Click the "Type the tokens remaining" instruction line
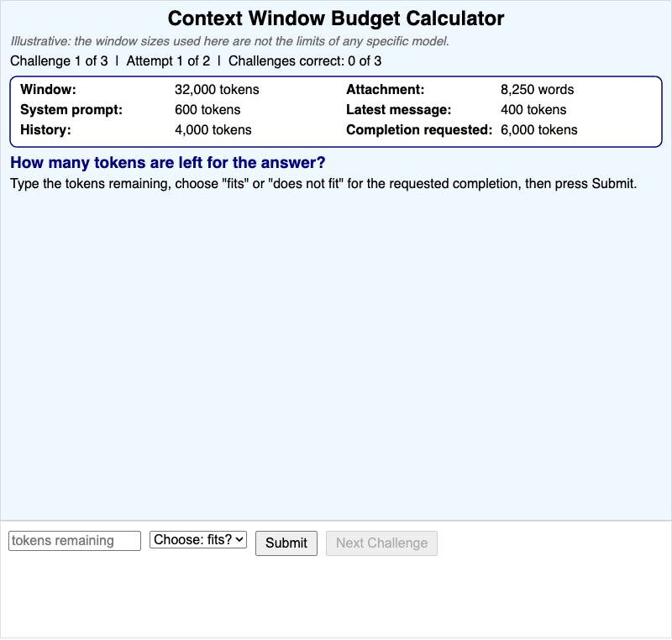 pos(323,184)
